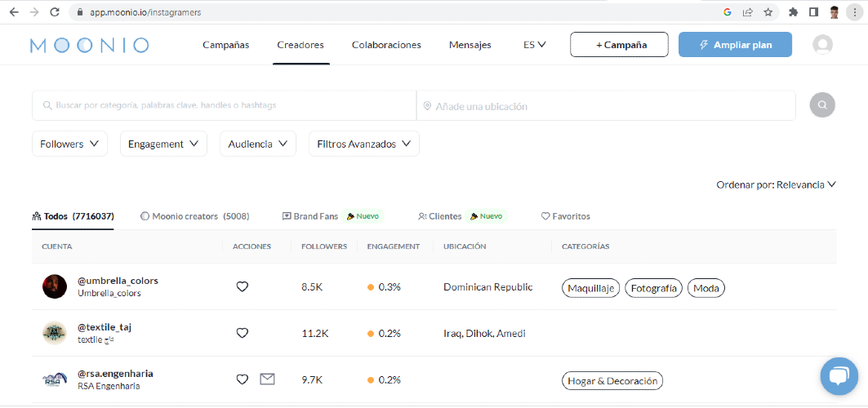The width and height of the screenshot is (868, 408).
Task: Open the ES language dropdown
Action: [535, 45]
